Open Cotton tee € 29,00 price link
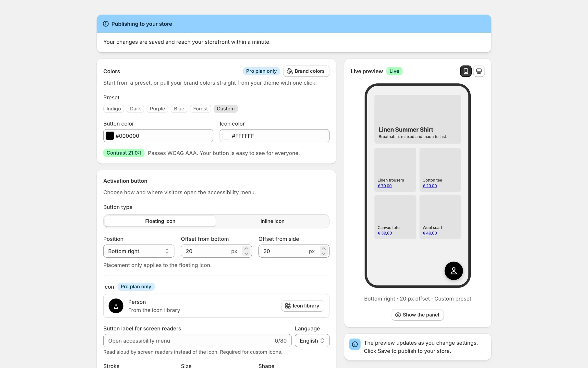This screenshot has height=368, width=588. pyautogui.click(x=429, y=186)
